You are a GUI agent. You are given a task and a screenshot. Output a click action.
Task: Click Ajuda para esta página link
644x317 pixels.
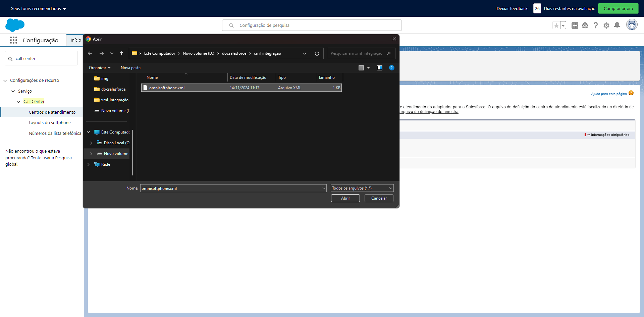609,94
